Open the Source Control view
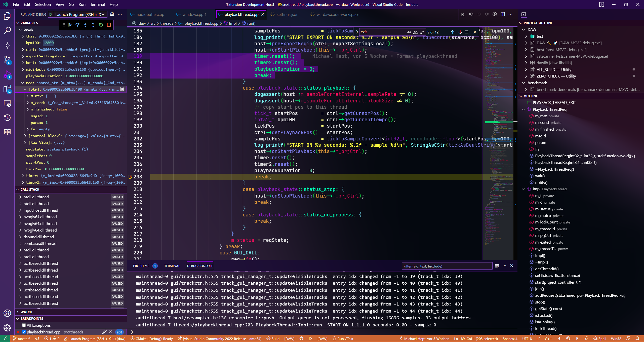This screenshot has width=644, height=342. [7, 60]
